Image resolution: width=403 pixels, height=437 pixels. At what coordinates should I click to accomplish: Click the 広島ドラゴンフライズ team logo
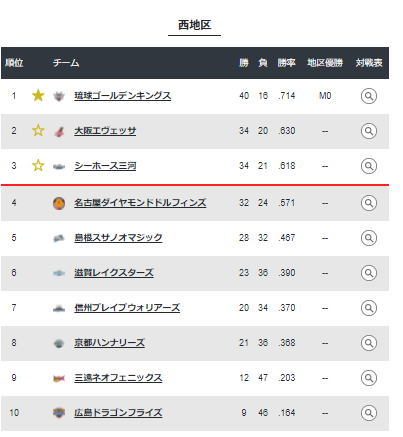click(59, 413)
